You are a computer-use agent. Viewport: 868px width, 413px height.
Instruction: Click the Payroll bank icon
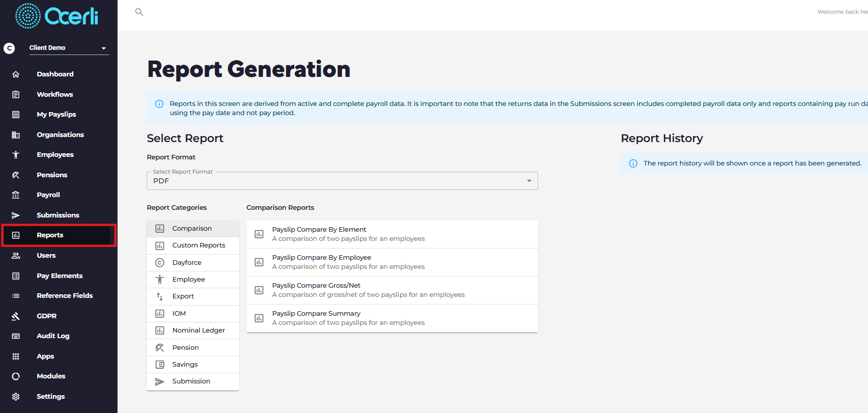[x=16, y=195]
